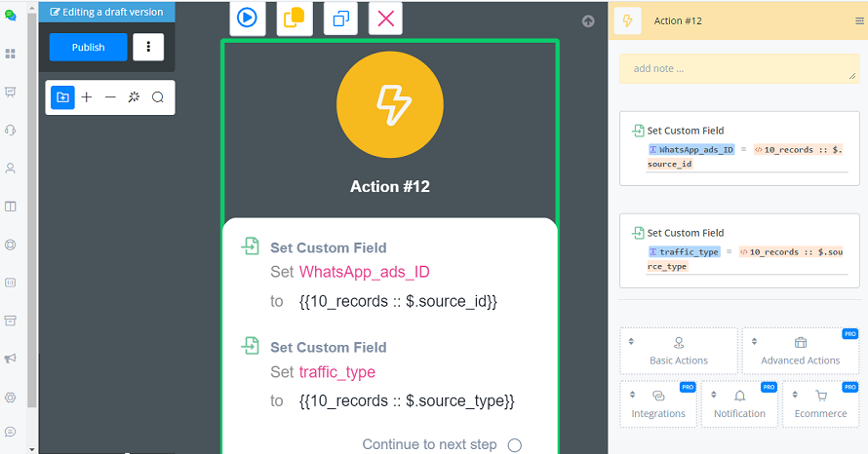868x454 pixels.
Task: Expand the Advanced Actions section
Action: click(x=800, y=351)
